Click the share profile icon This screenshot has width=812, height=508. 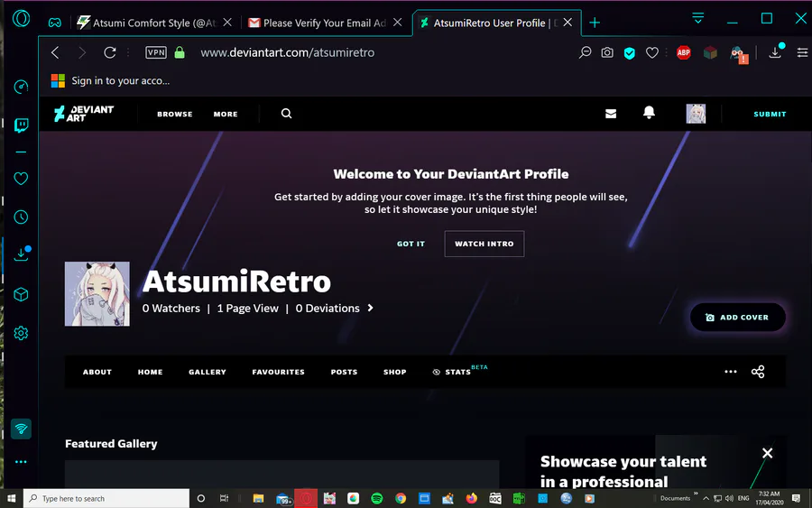(x=758, y=371)
